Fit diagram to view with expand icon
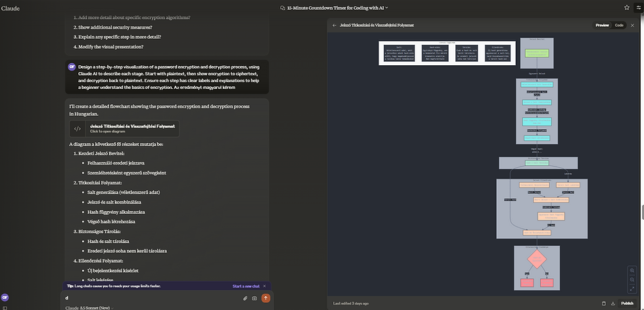This screenshot has height=310, width=644. (632, 289)
